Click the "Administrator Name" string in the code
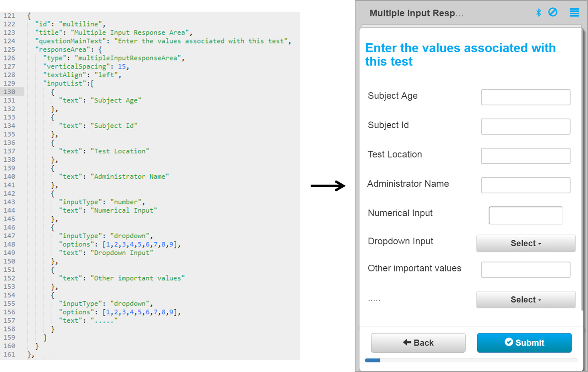Screen dimensions: 588x372 [129, 177]
